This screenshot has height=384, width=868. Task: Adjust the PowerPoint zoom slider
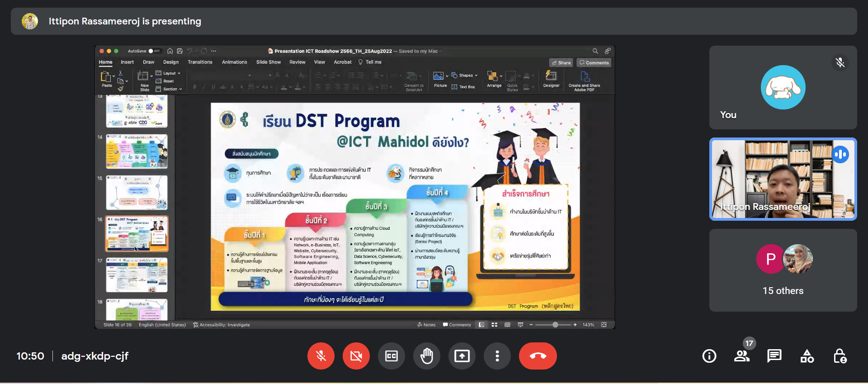tap(555, 325)
